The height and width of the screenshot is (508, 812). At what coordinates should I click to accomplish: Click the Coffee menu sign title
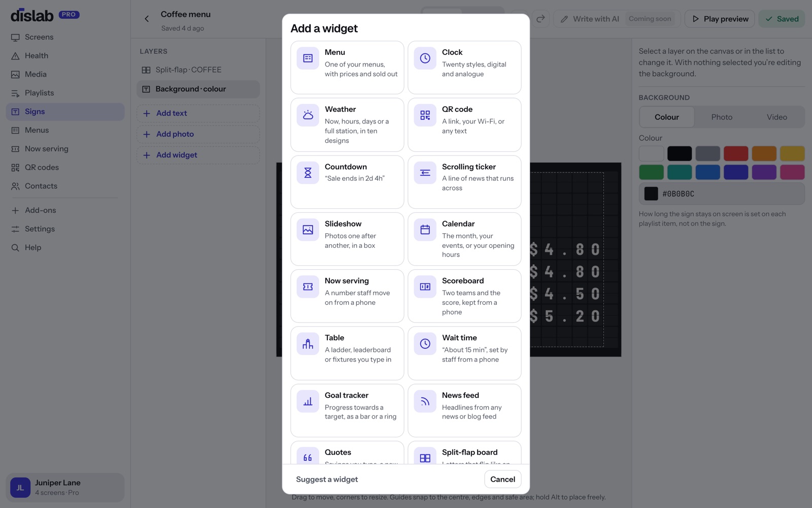(186, 14)
